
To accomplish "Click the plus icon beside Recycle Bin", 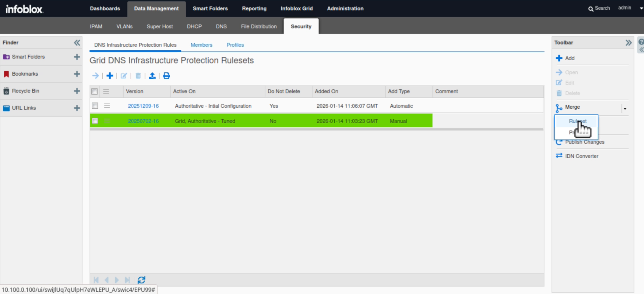I will [x=77, y=91].
